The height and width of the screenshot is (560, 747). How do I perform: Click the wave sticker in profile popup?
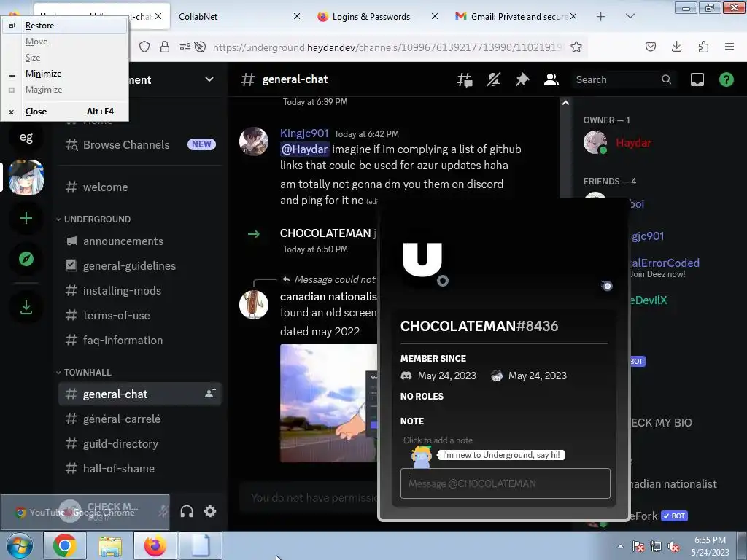coord(421,456)
